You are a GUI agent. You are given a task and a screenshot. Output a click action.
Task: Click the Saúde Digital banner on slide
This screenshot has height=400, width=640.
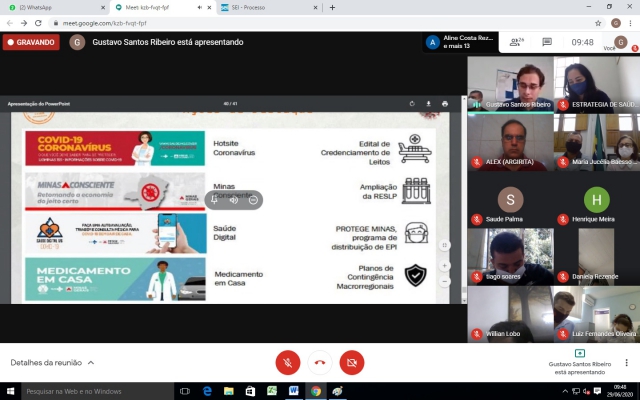tap(116, 233)
